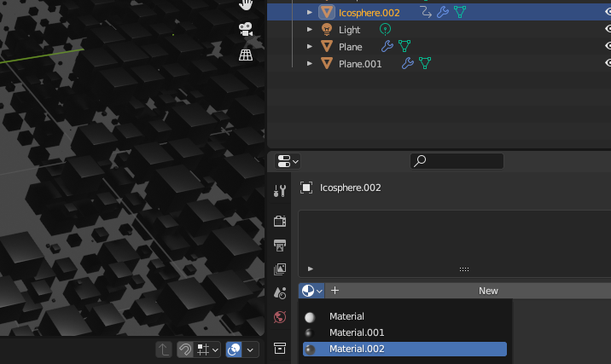Click the Light data icon beside Light
Image resolution: width=611 pixels, height=364 pixels.
(x=385, y=29)
